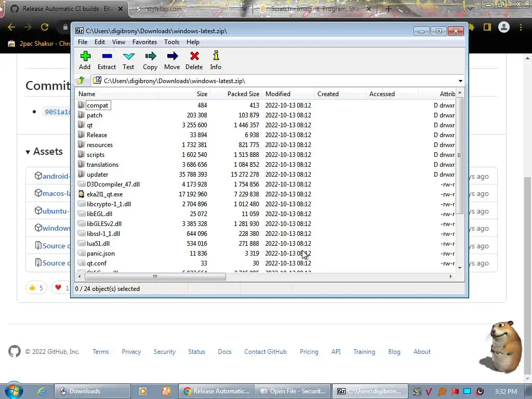Open the Tools menu
This screenshot has height=399, width=532.
(x=171, y=42)
